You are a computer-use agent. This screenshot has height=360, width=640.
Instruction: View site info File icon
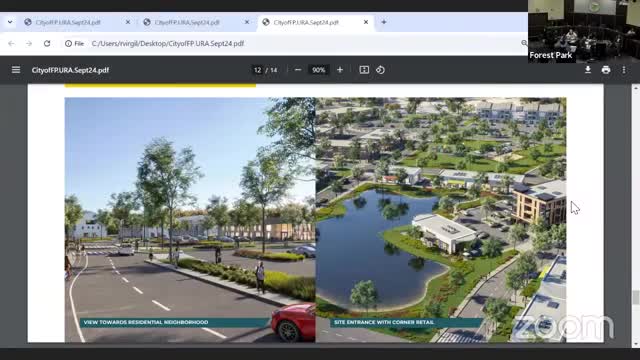point(74,43)
